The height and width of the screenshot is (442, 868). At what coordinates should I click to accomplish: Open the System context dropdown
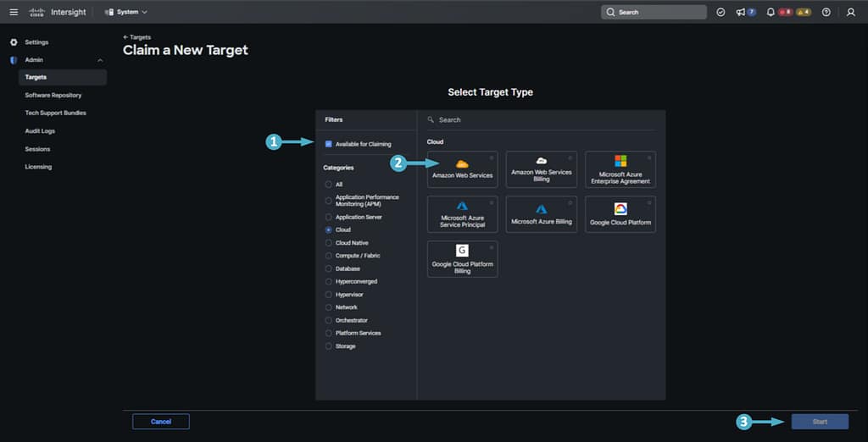[125, 12]
